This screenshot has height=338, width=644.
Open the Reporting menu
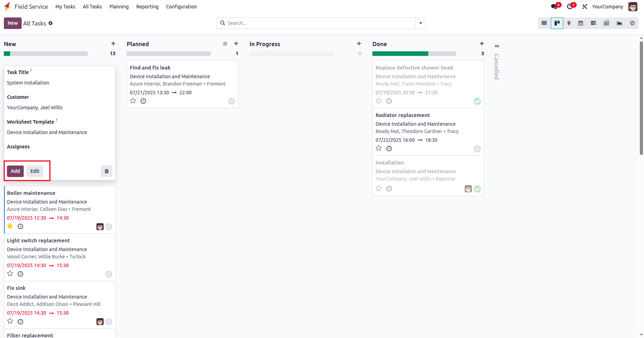[147, 7]
